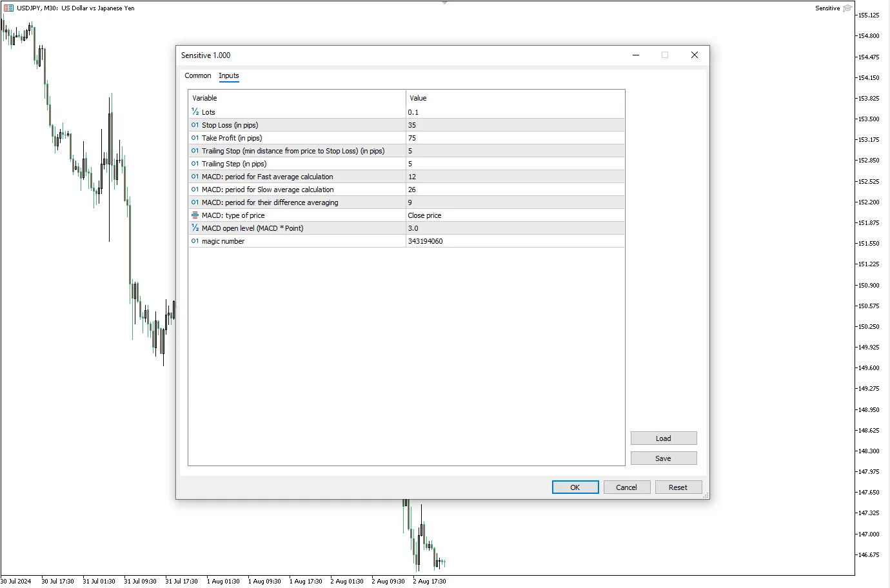This screenshot has width=890, height=588.
Task: Edit the MACD open level value 3.0
Action: [515, 228]
